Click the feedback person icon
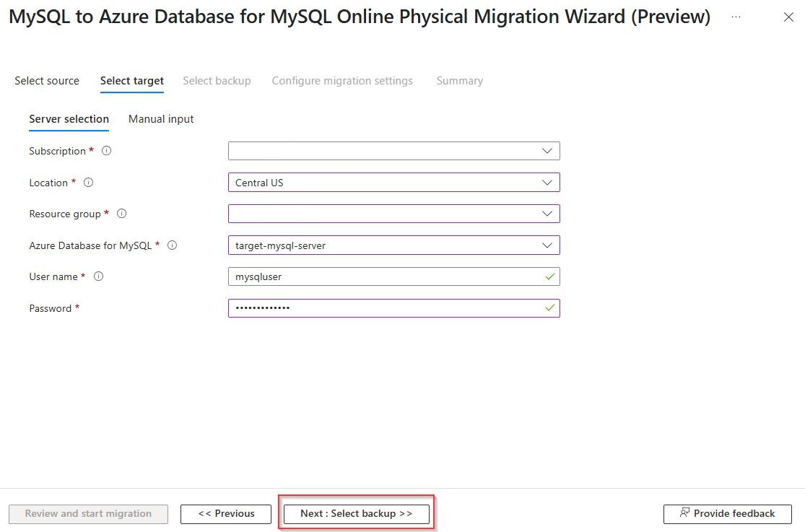Image resolution: width=805 pixels, height=532 pixels. click(684, 513)
